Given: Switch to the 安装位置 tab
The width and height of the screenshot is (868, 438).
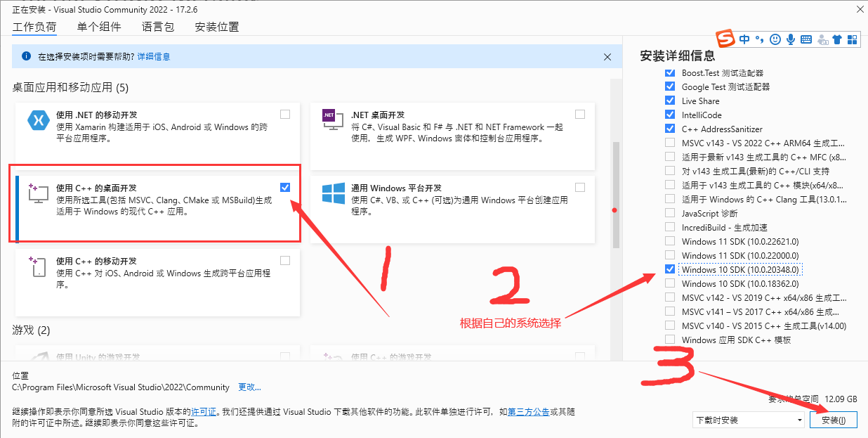Looking at the screenshot, I should (x=217, y=27).
